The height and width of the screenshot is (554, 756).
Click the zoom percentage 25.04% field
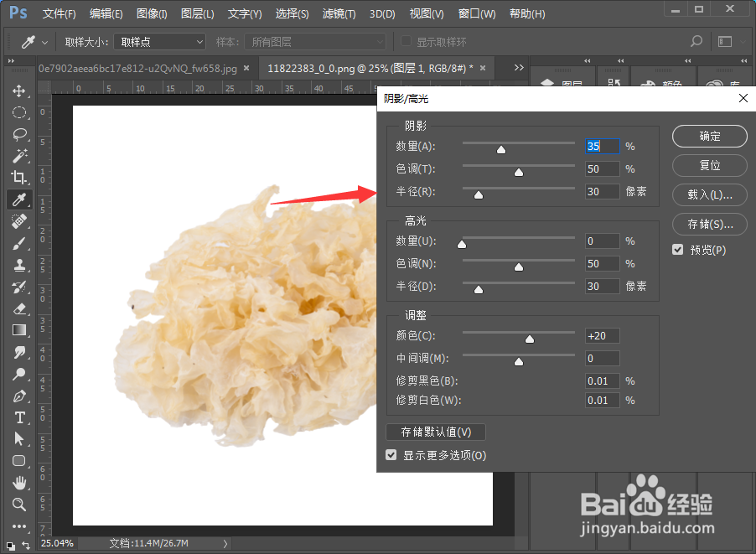coord(58,543)
